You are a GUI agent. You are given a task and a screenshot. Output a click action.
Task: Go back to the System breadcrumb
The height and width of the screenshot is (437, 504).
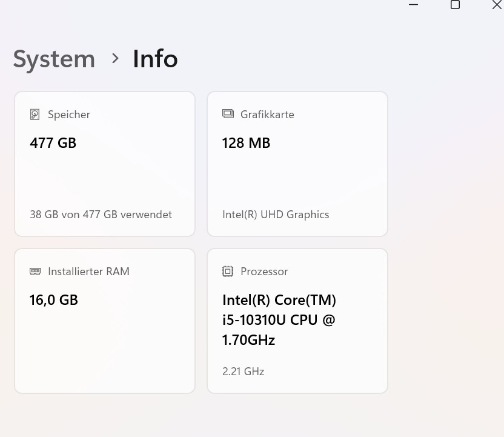tap(54, 59)
